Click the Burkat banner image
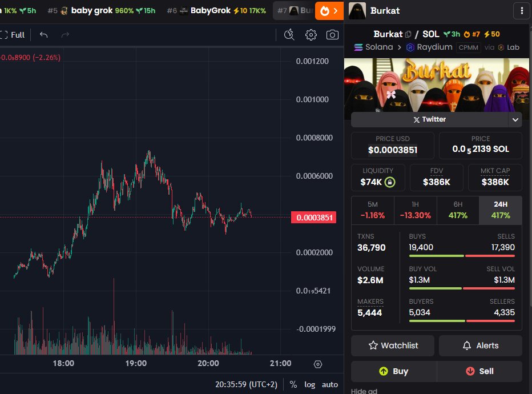 [436, 85]
